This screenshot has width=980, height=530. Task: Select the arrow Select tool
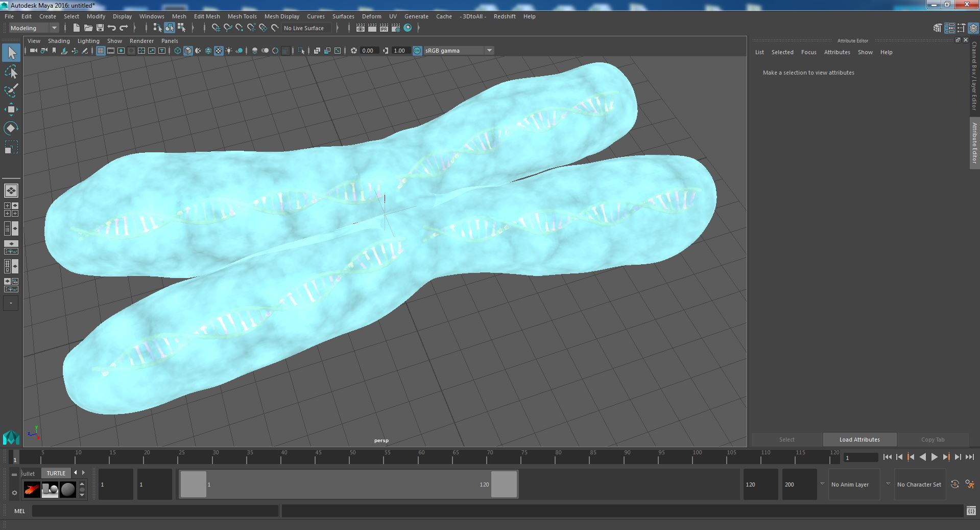(11, 53)
